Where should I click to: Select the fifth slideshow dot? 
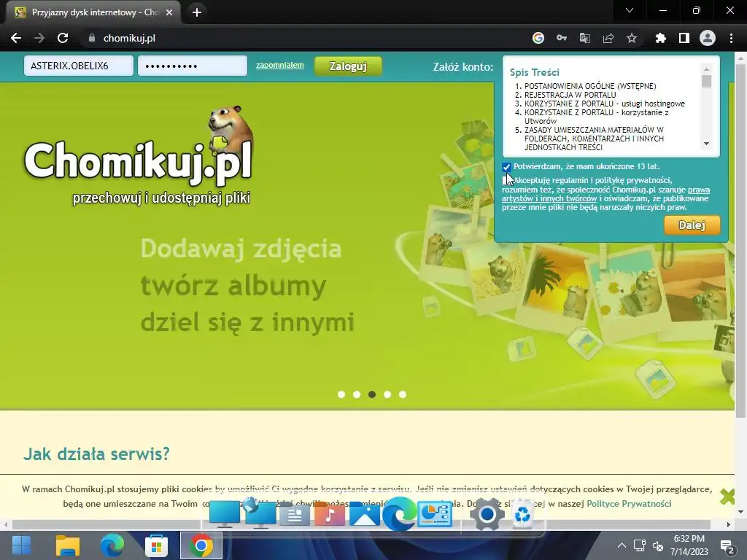(x=403, y=394)
